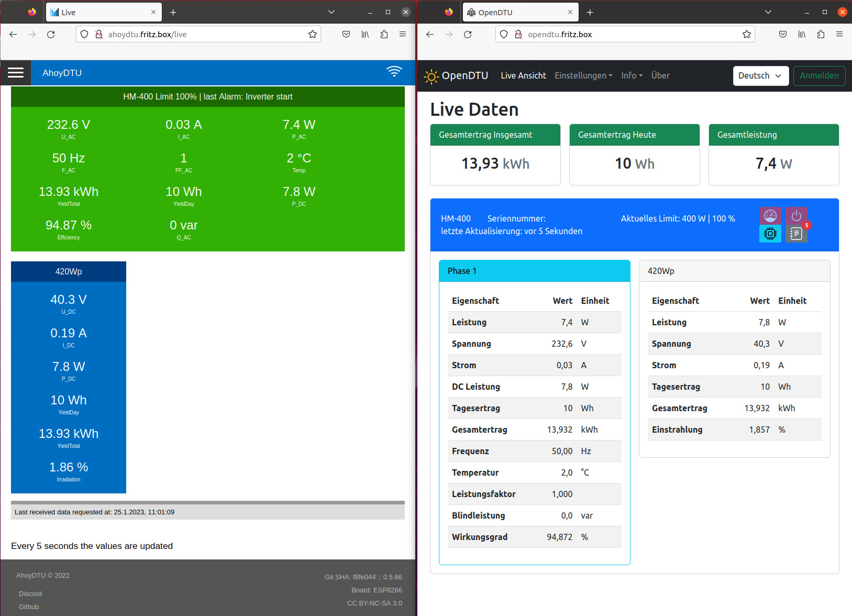Open the AhoyDTU hamburger menu
The width and height of the screenshot is (852, 616).
pyautogui.click(x=16, y=73)
